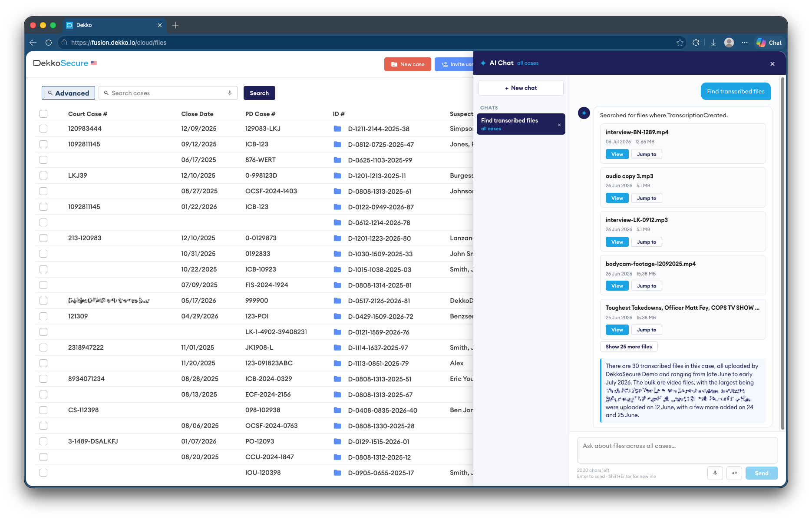Click the New case button

[407, 64]
